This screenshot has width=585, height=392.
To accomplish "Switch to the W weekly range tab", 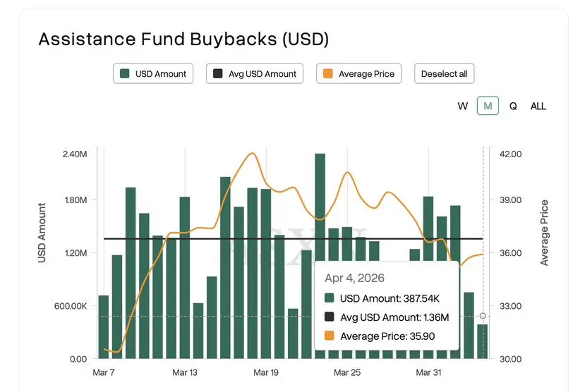I will 463,106.
